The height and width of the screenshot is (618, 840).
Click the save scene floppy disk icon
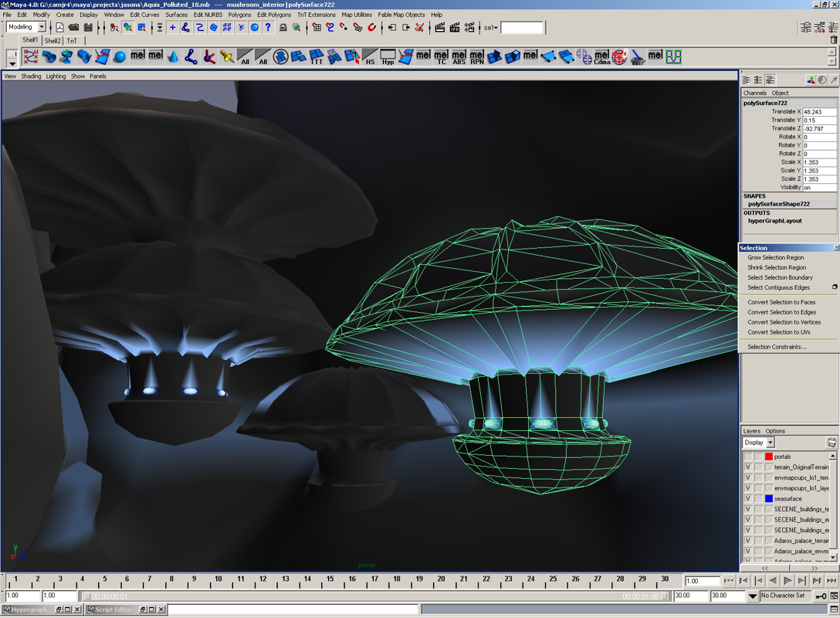click(x=88, y=28)
